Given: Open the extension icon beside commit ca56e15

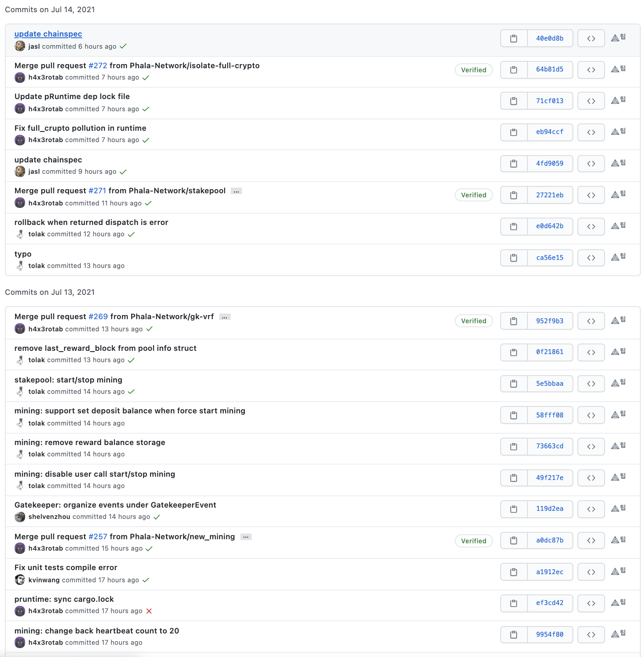Looking at the screenshot, I should coord(618,257).
